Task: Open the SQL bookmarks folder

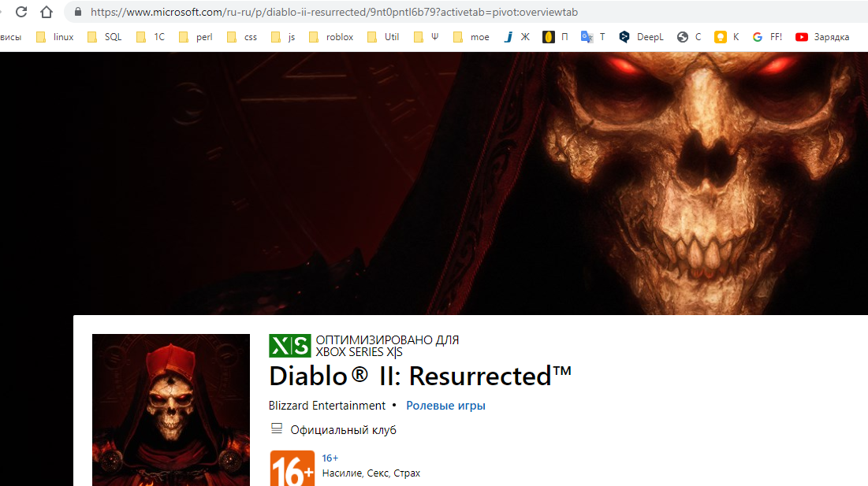Action: (x=105, y=37)
